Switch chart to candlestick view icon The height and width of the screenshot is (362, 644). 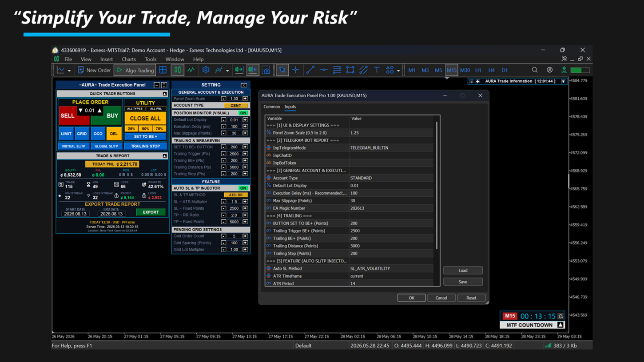[x=177, y=70]
